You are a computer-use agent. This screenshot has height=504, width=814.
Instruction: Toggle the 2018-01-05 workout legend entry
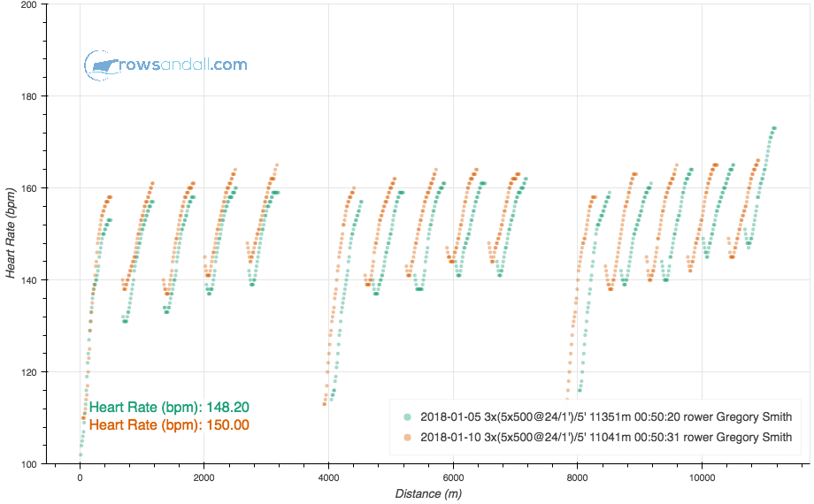[x=606, y=416]
